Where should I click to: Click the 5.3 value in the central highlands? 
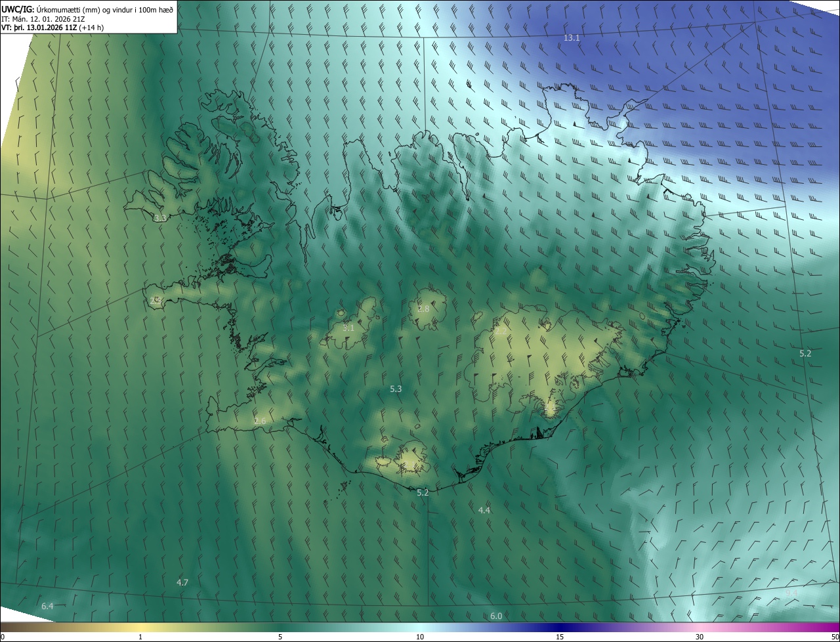[396, 389]
